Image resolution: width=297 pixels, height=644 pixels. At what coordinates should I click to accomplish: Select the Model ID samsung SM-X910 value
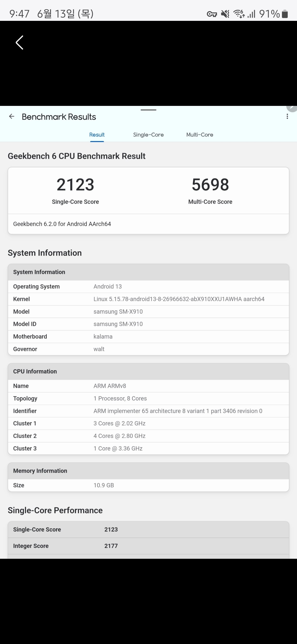pos(118,324)
